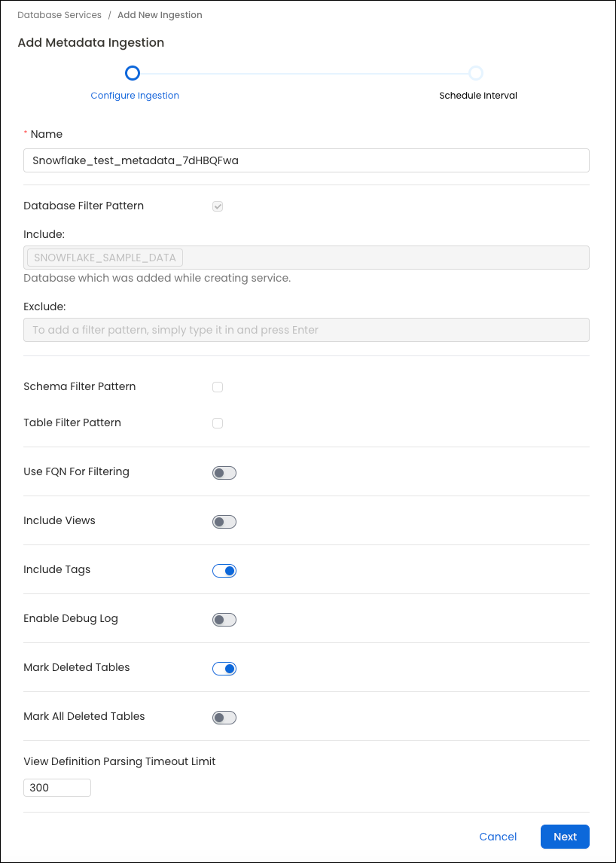This screenshot has height=863, width=616.
Task: Cancel the ingestion setup
Action: coord(498,836)
